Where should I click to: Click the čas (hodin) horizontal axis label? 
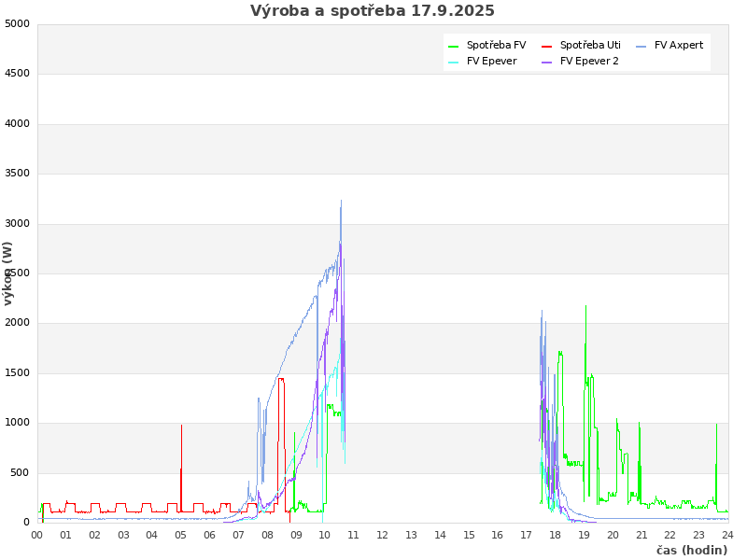click(x=691, y=550)
